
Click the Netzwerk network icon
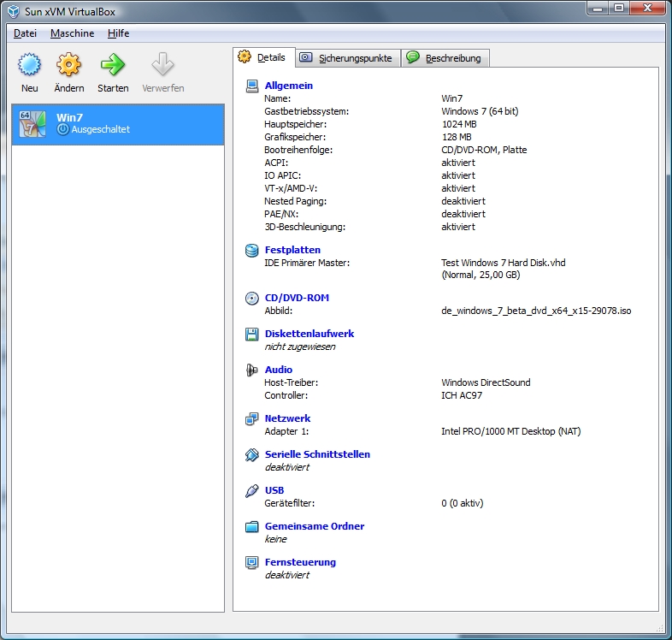coord(252,418)
